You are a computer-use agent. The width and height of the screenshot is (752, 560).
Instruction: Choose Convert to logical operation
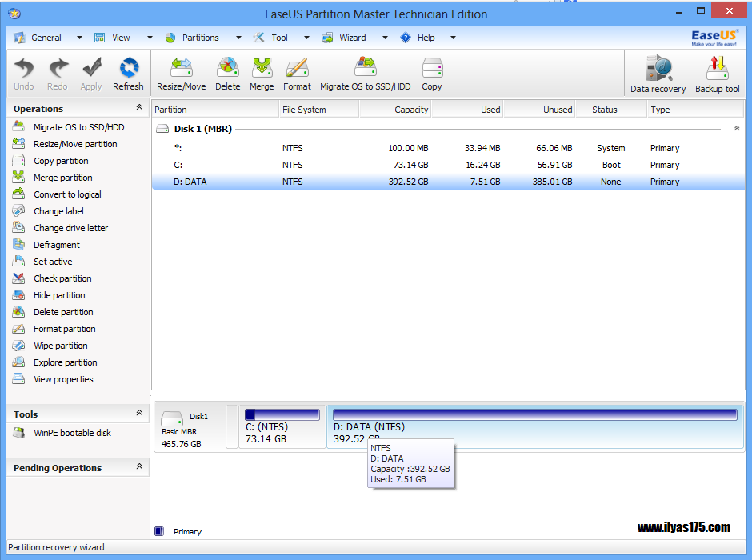[x=67, y=194]
